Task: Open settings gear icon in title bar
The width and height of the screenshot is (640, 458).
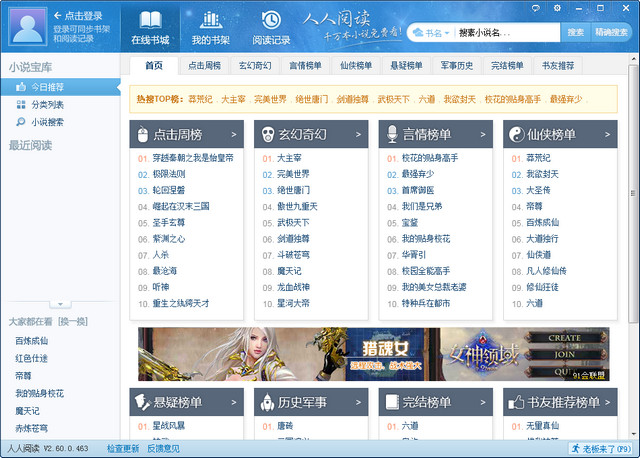Action: (557, 8)
